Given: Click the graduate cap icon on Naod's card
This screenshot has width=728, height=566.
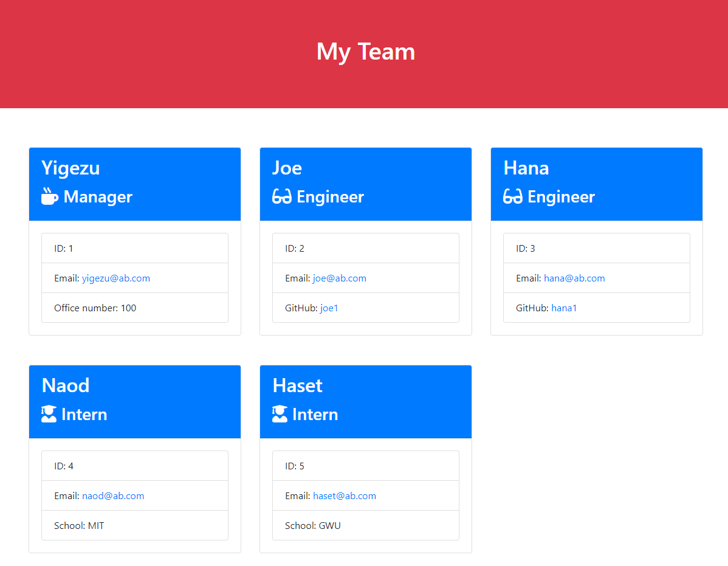Looking at the screenshot, I should tap(48, 413).
